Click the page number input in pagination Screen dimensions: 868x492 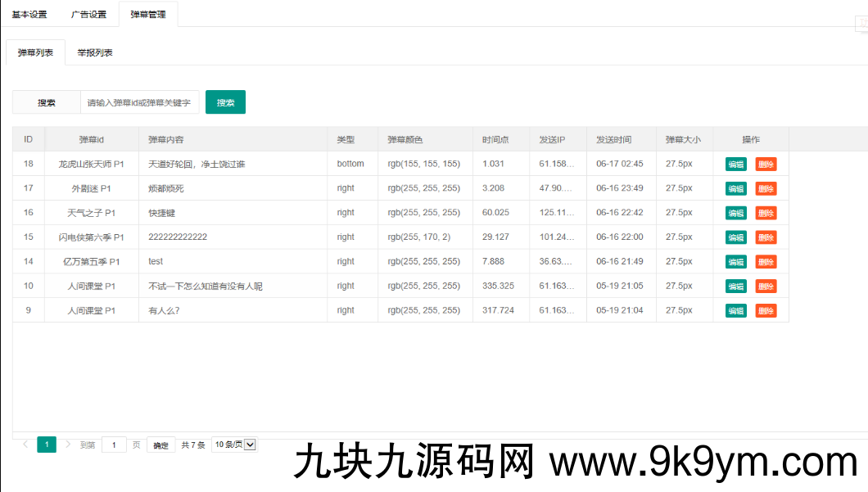pyautogui.click(x=114, y=445)
